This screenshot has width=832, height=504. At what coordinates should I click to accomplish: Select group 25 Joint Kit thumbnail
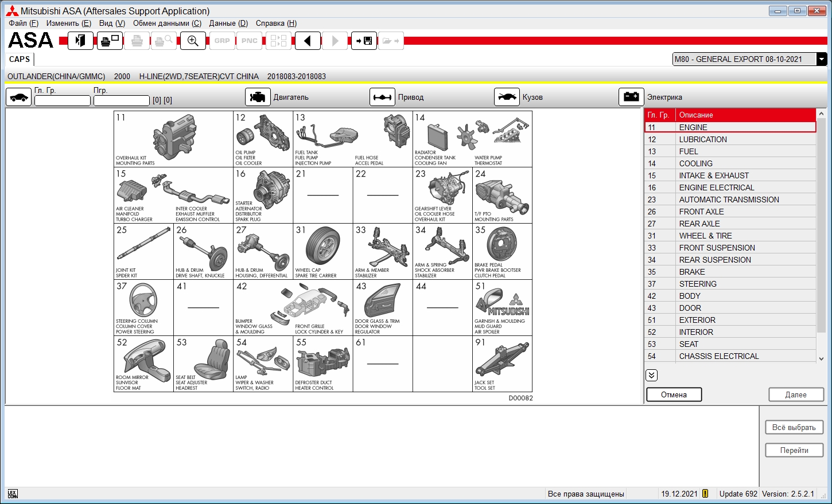pyautogui.click(x=144, y=252)
